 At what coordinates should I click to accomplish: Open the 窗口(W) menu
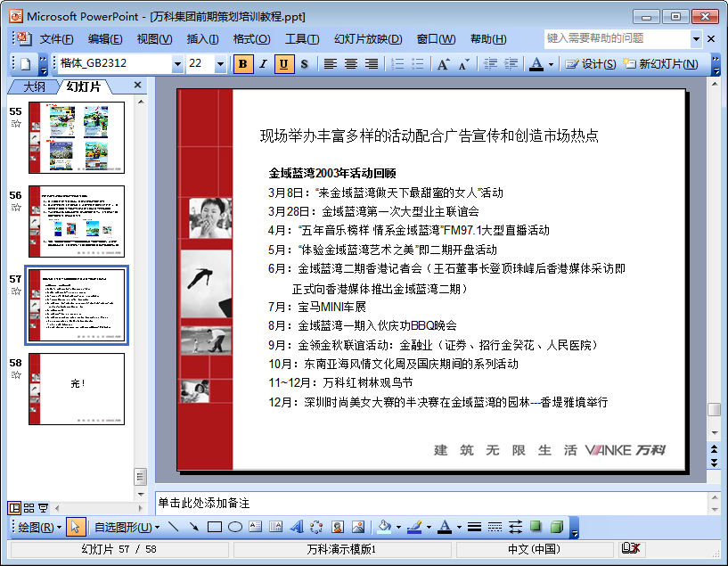[437, 39]
